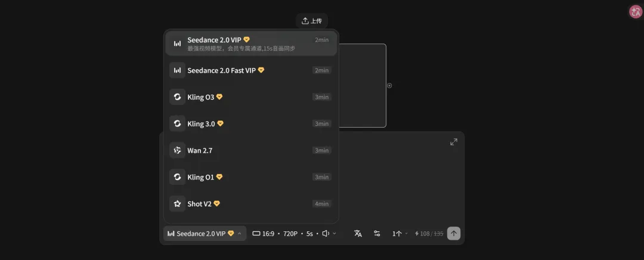Click the Shot V2 star icon
Screen dimensions: 644x260
click(x=178, y=204)
